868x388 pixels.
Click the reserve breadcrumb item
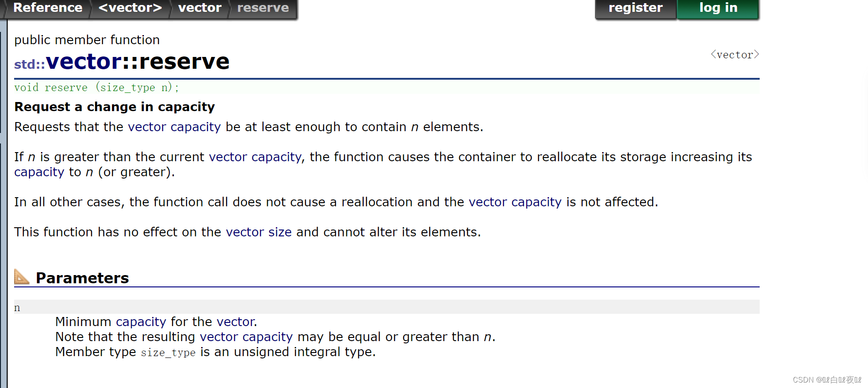(x=263, y=8)
